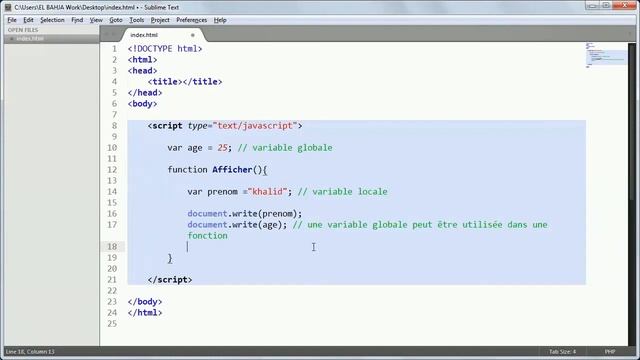
Task: Open the Selection menu
Action: [52, 20]
